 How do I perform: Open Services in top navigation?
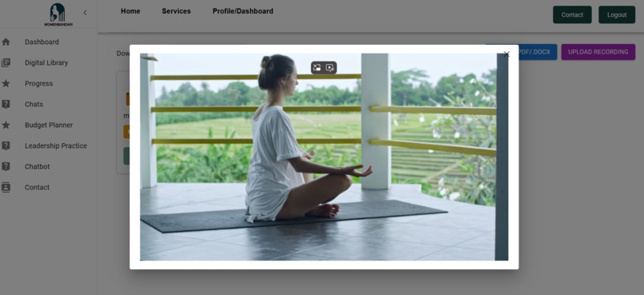(177, 11)
